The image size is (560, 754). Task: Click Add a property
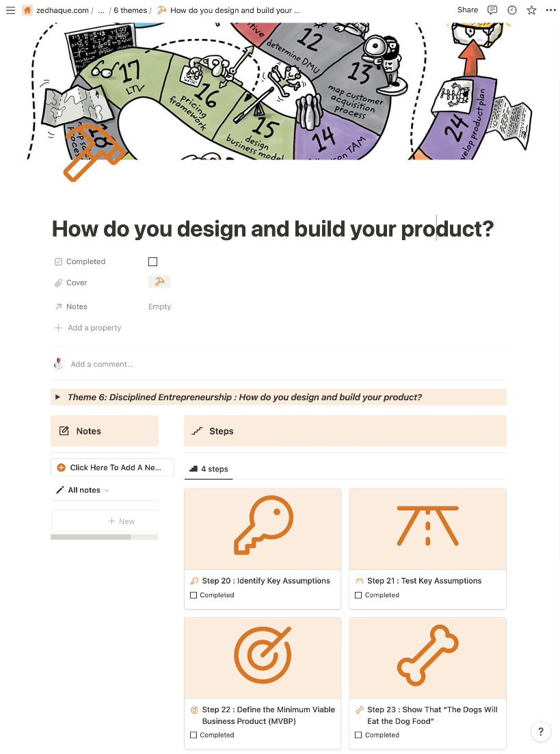[x=94, y=328]
